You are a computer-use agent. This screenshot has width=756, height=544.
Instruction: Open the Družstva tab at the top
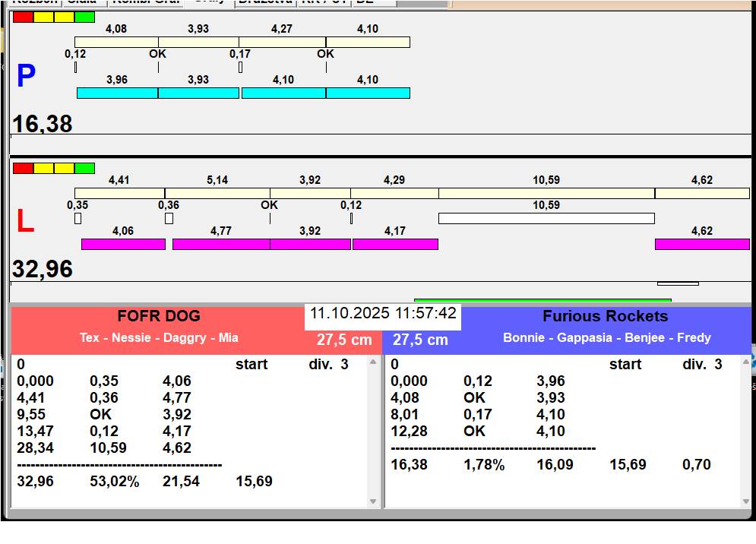click(x=264, y=2)
